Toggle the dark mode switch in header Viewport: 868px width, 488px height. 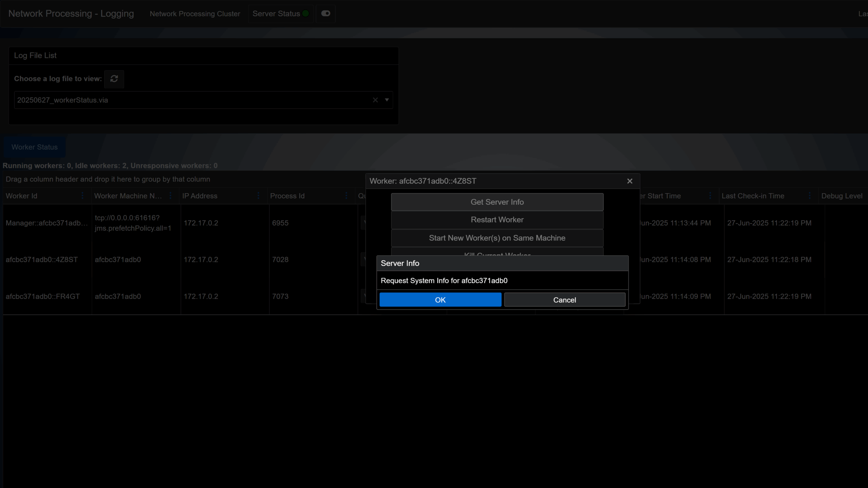[x=325, y=14]
